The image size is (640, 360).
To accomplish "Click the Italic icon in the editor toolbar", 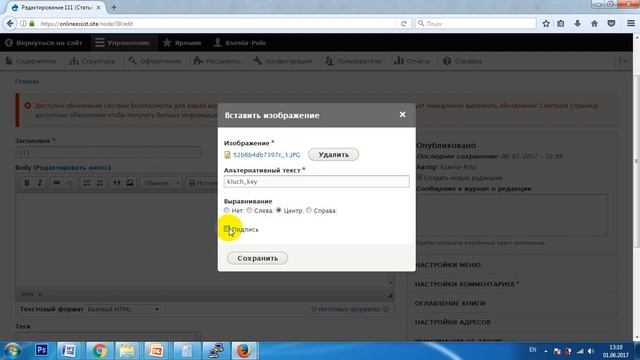I will [x=40, y=183].
